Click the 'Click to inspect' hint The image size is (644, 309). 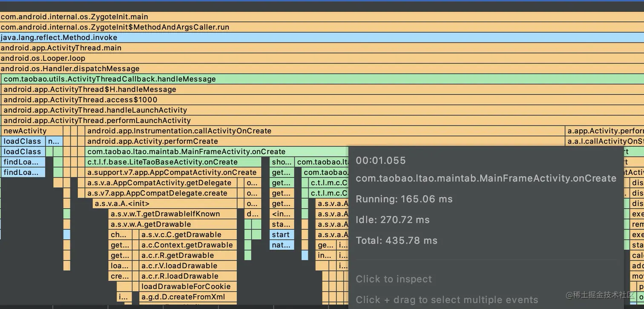pos(394,279)
